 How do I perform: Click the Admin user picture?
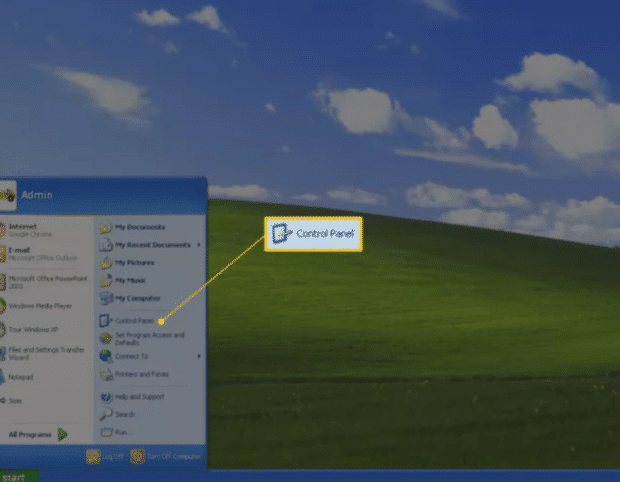[7, 195]
